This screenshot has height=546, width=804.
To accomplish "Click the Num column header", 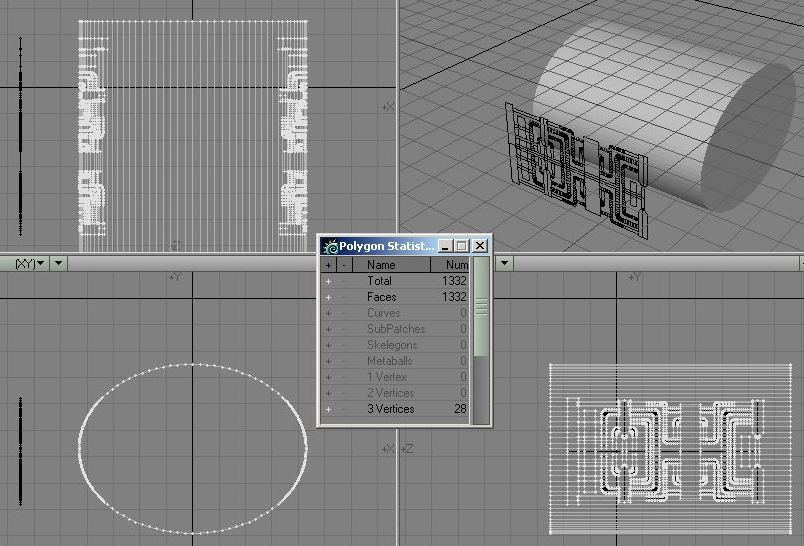I will 454,265.
